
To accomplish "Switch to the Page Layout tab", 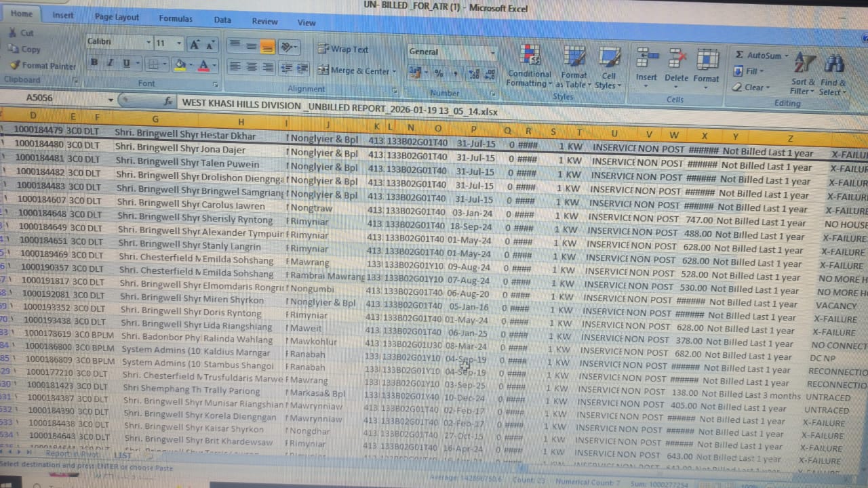I will coord(117,17).
